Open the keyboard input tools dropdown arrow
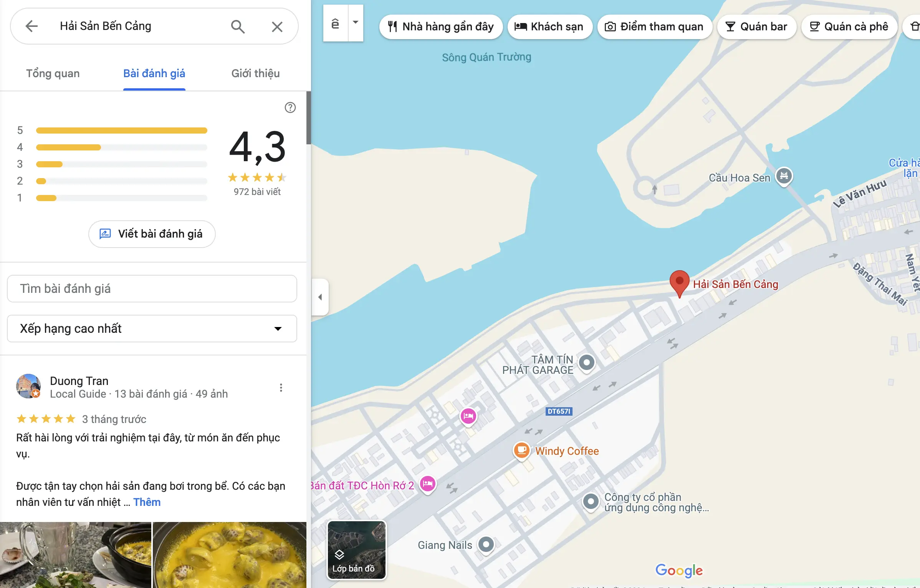This screenshot has width=920, height=588. pyautogui.click(x=356, y=23)
